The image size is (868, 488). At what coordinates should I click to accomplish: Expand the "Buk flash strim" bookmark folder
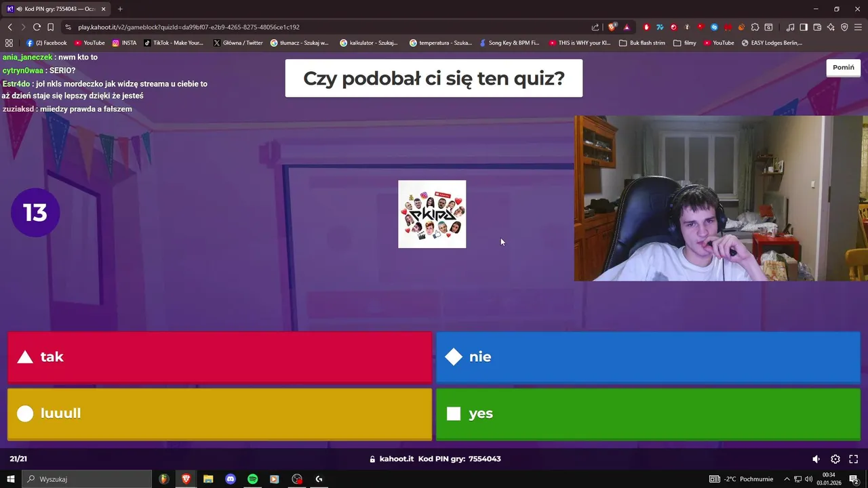tap(642, 43)
